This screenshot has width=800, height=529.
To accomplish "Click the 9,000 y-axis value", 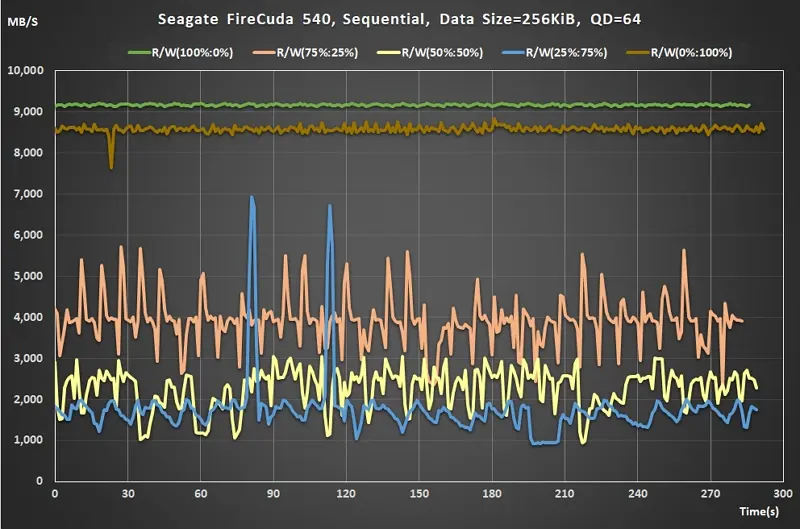I will point(29,111).
